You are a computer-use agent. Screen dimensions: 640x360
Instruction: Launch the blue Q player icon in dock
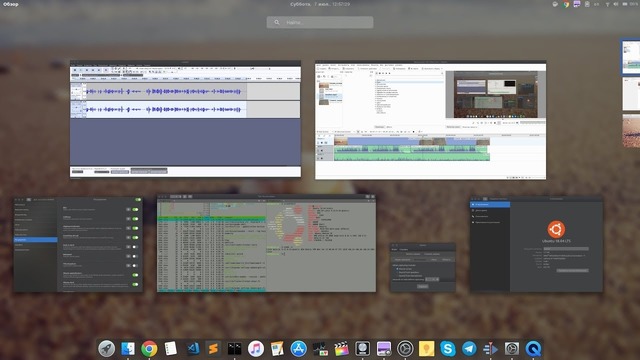pos(533,349)
